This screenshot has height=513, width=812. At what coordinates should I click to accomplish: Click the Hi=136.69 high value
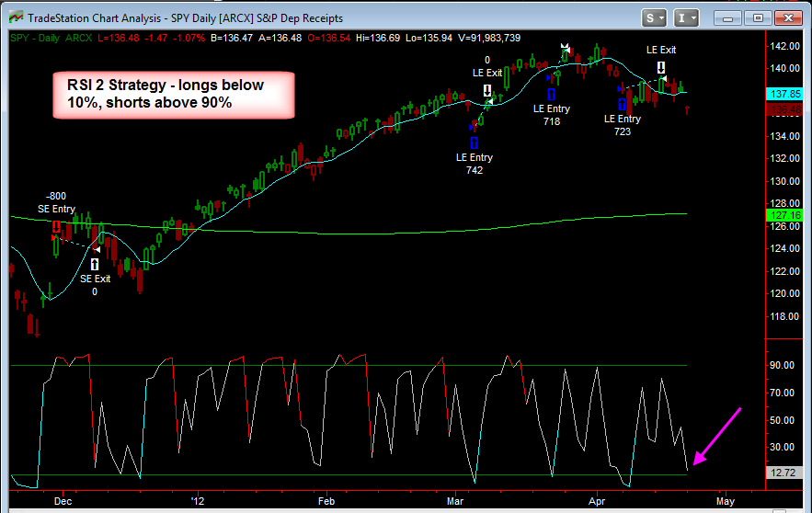tap(378, 38)
